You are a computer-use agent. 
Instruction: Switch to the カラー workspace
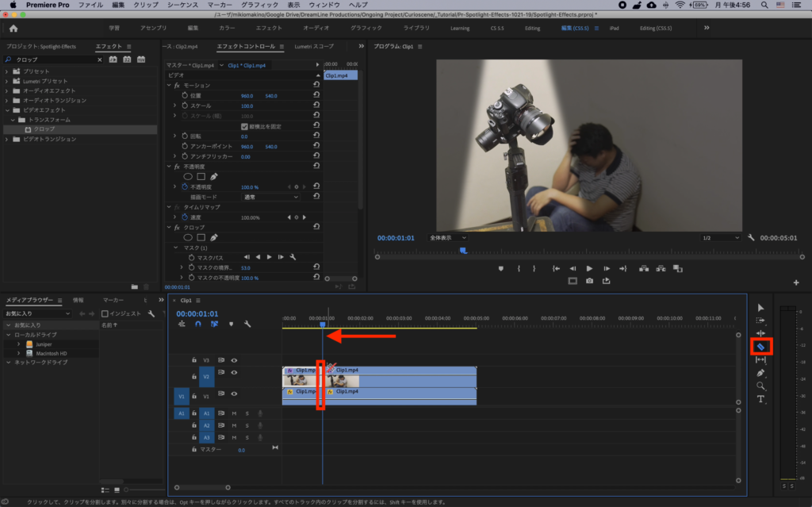(x=227, y=28)
